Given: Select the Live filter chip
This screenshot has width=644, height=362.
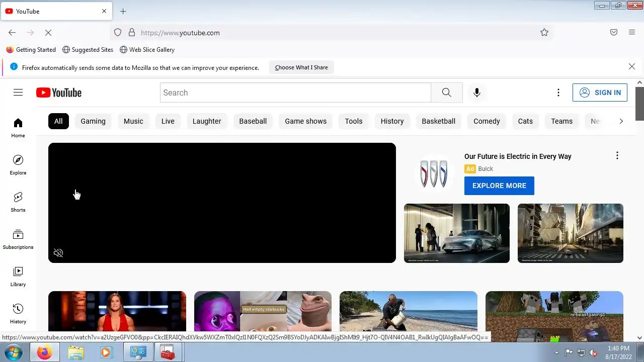Looking at the screenshot, I should pyautogui.click(x=168, y=121).
